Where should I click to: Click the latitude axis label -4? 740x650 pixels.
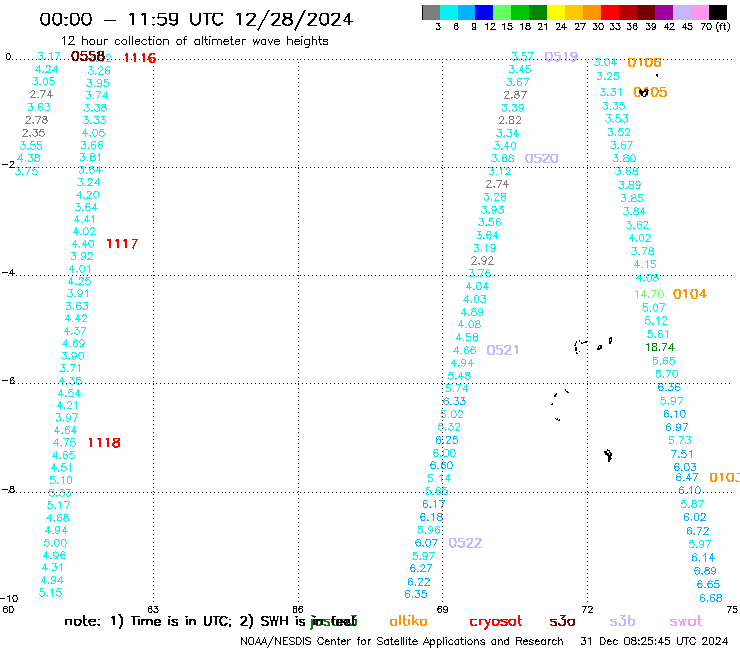coord(8,273)
